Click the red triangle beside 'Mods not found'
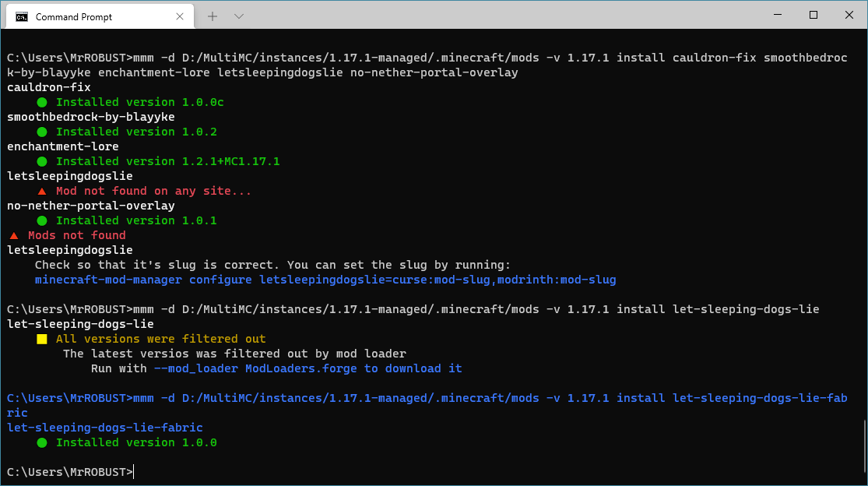 click(x=12, y=234)
